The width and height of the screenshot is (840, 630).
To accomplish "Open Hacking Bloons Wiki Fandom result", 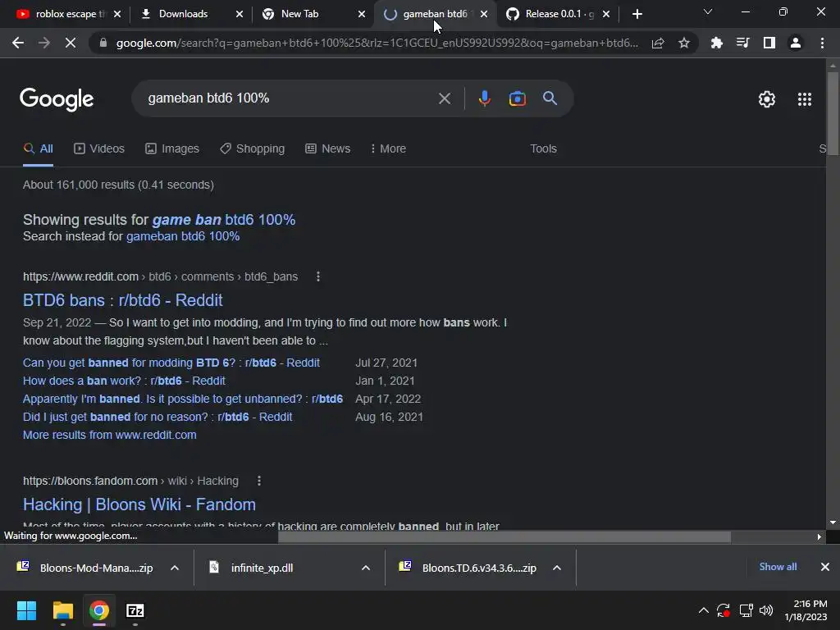I will [139, 504].
